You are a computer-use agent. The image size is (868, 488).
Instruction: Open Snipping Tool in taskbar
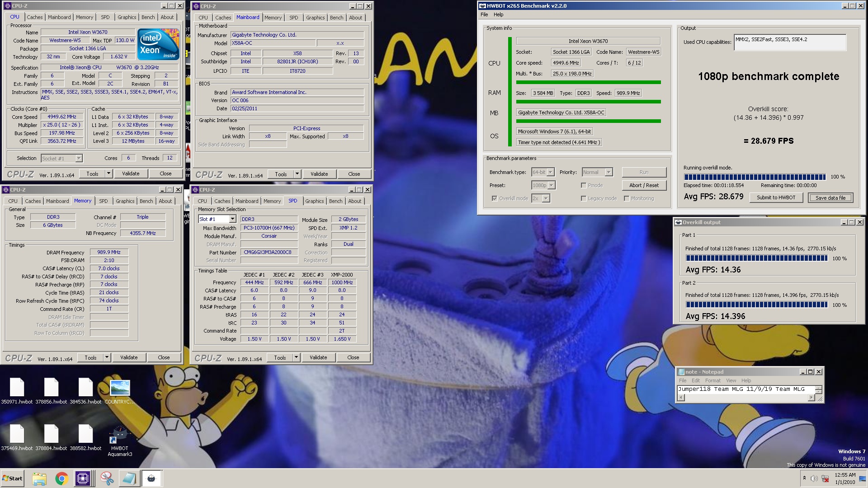click(x=107, y=479)
